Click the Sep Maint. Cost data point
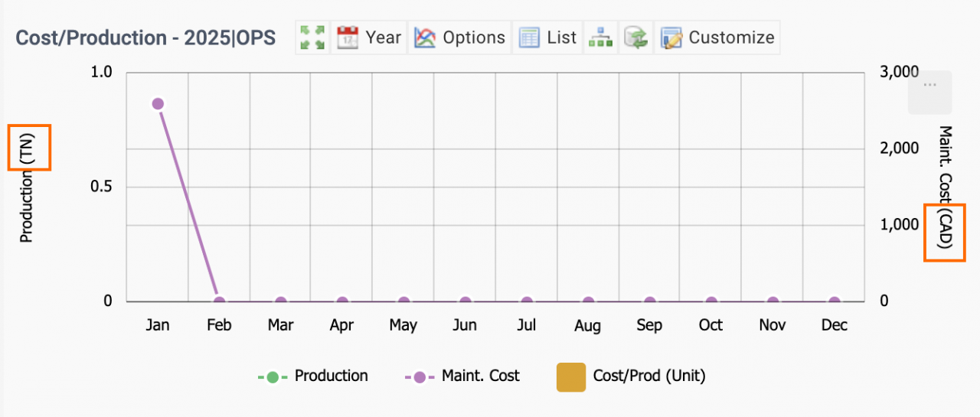This screenshot has width=980, height=417. coord(649,301)
